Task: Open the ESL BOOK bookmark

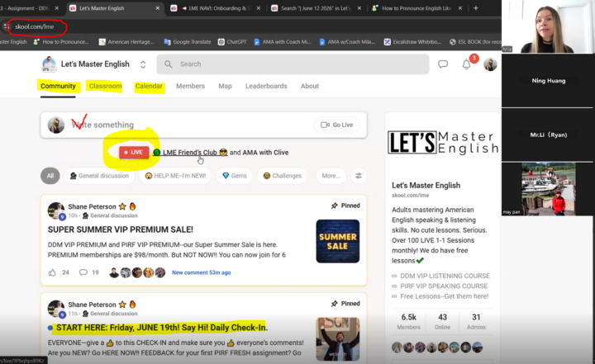Action: coord(475,42)
